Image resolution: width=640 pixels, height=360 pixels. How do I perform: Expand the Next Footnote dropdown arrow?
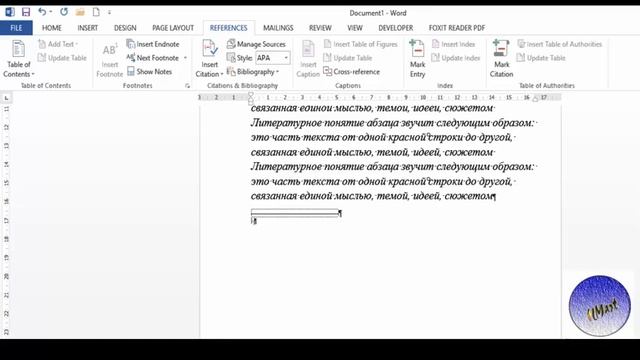[185, 58]
